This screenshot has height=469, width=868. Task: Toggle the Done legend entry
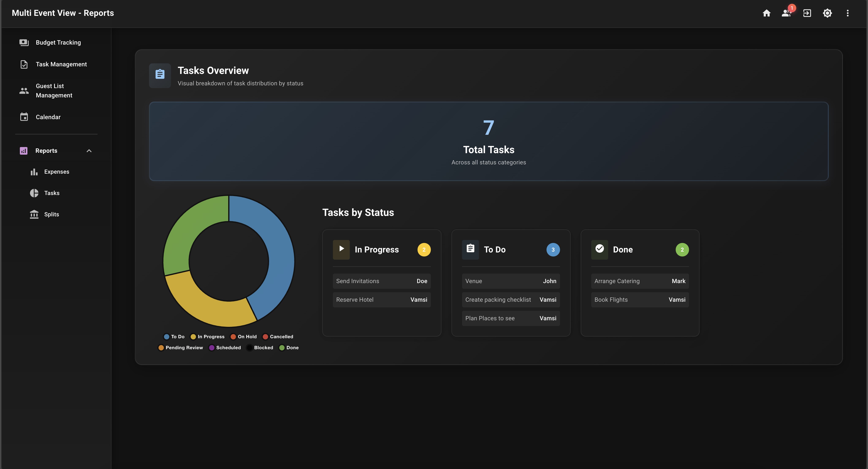(289, 348)
